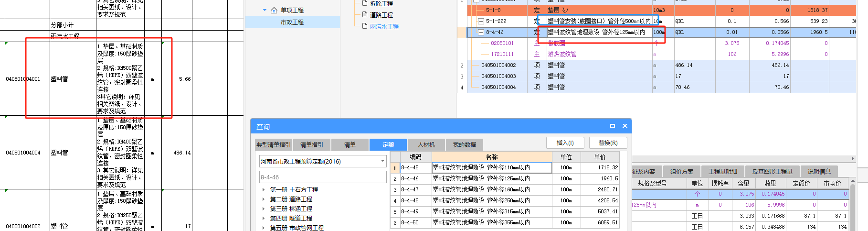Click the 8-4-46 search field
The image size is (868, 231).
point(323,177)
